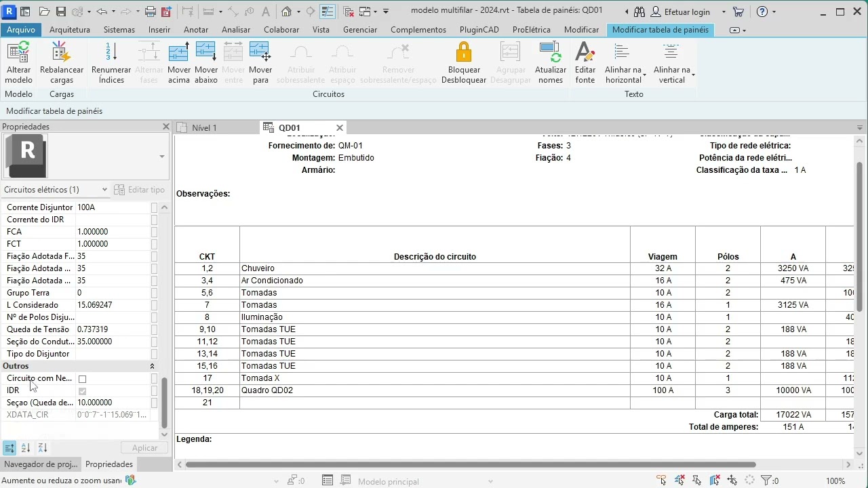
Task: Click the help question mark icon
Action: [x=762, y=12]
